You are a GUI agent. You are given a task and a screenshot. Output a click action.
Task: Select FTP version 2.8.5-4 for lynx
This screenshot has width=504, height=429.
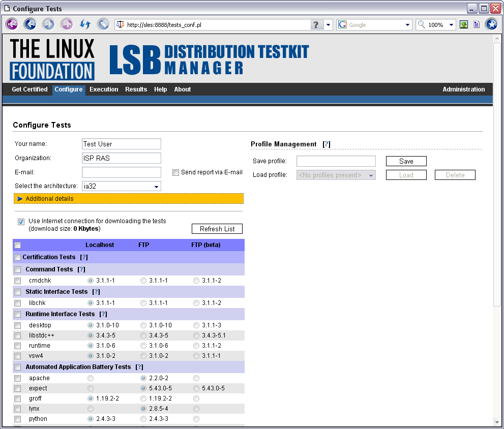(143, 409)
